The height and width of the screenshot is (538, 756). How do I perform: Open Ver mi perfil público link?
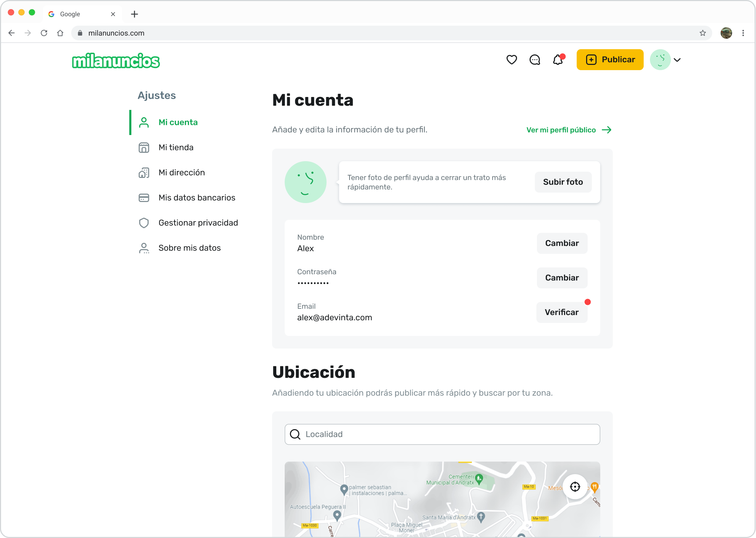569,130
